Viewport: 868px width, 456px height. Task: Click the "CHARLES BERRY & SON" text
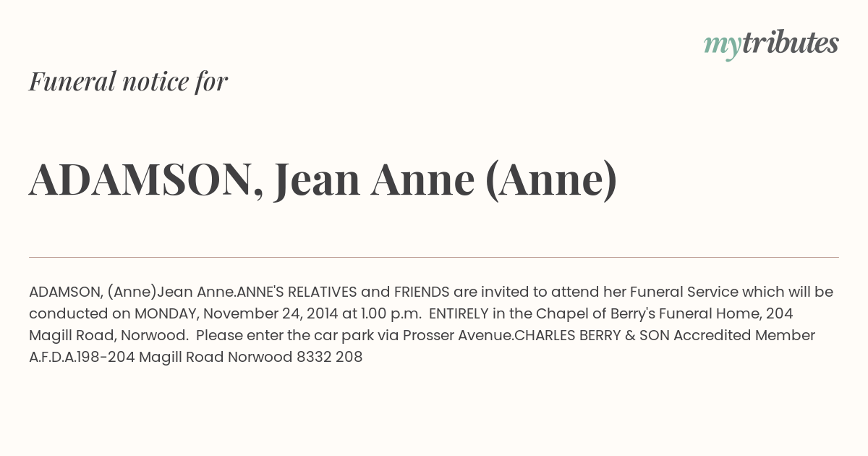click(585, 335)
